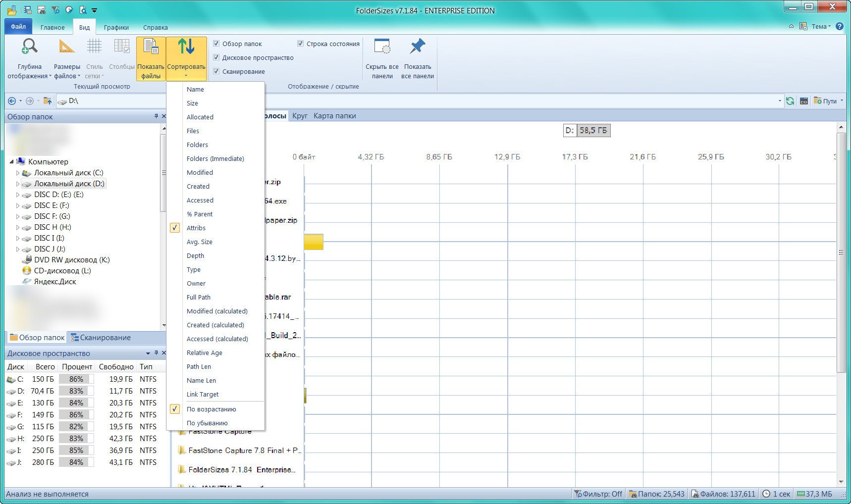Expand DISC H (H:) tree node
The image size is (851, 504).
[17, 227]
